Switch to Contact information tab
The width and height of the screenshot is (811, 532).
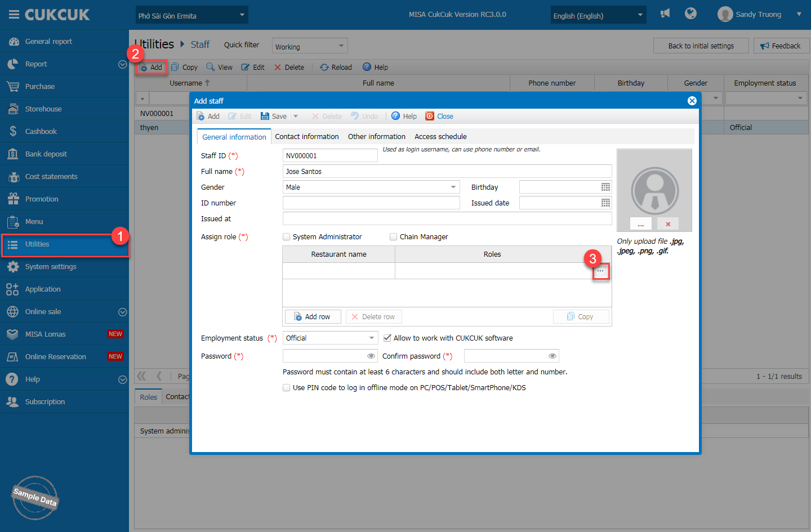(307, 137)
